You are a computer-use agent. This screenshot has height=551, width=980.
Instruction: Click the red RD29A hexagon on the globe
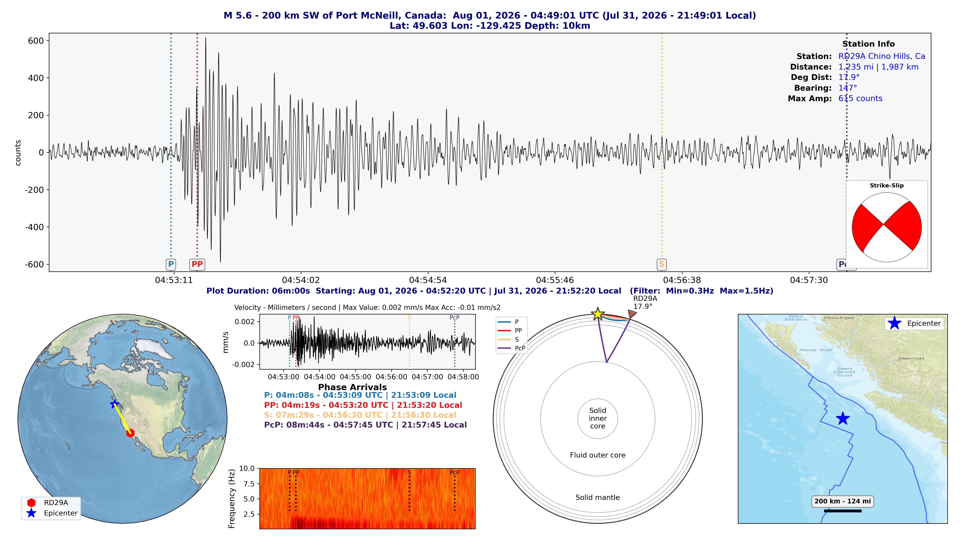point(130,433)
